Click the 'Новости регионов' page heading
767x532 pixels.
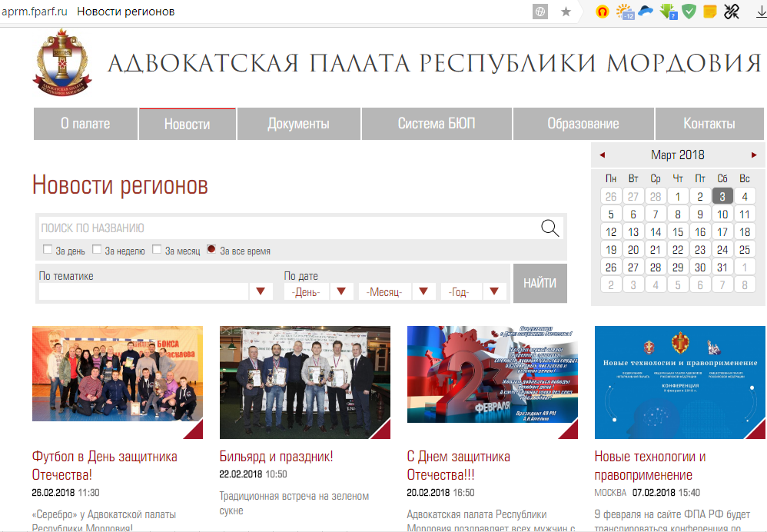120,185
